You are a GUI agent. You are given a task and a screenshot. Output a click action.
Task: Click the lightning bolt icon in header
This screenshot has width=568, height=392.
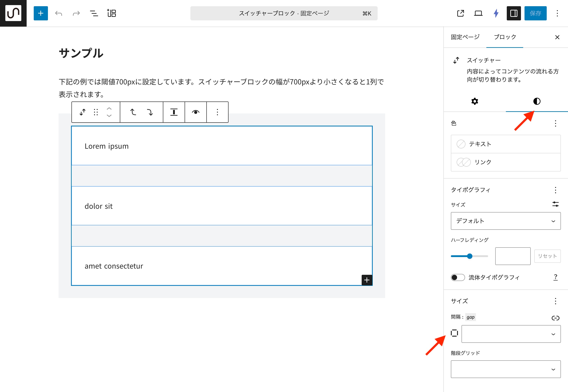click(496, 13)
